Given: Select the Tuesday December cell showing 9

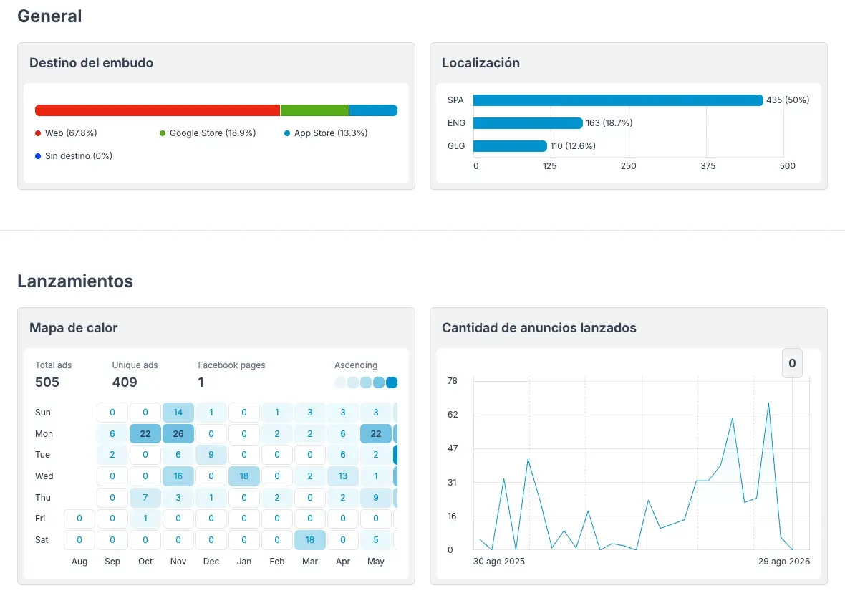Looking at the screenshot, I should click(211, 455).
